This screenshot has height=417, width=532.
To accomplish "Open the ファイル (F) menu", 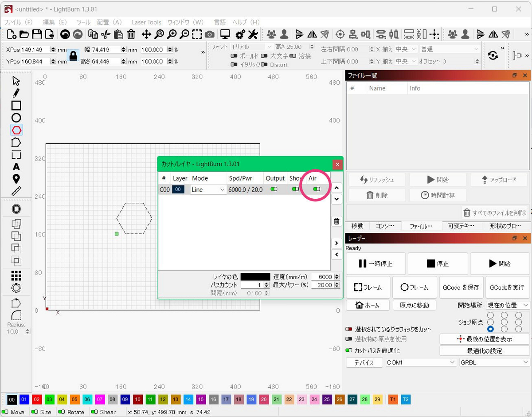I will pyautogui.click(x=19, y=22).
